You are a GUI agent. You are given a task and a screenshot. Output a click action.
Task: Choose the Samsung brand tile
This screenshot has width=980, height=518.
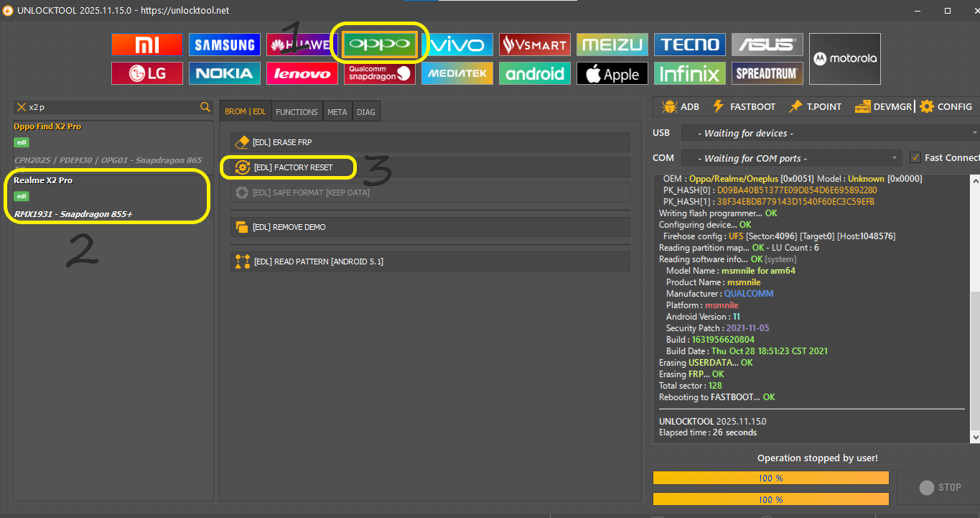(225, 45)
